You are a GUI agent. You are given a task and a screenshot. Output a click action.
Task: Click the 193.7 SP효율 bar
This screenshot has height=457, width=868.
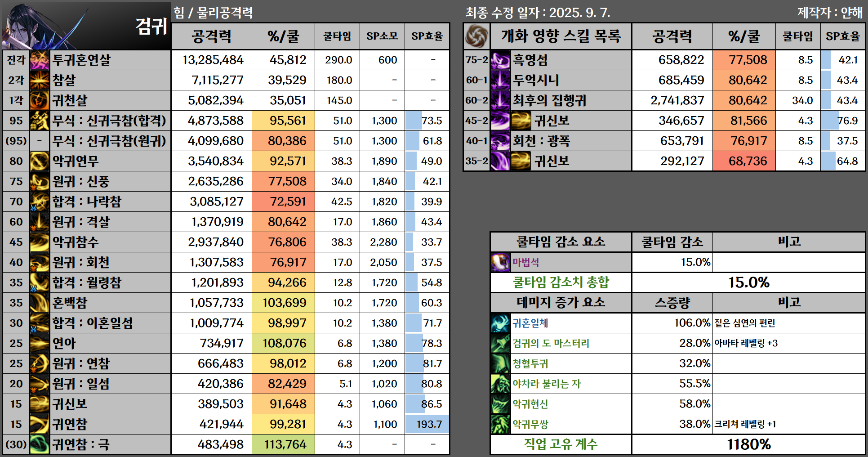pos(427,424)
